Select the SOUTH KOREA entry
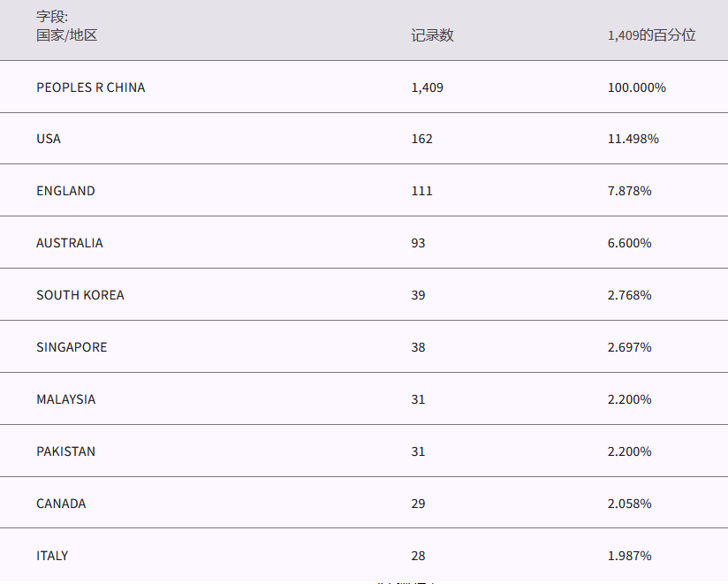The height and width of the screenshot is (584, 728). click(80, 295)
